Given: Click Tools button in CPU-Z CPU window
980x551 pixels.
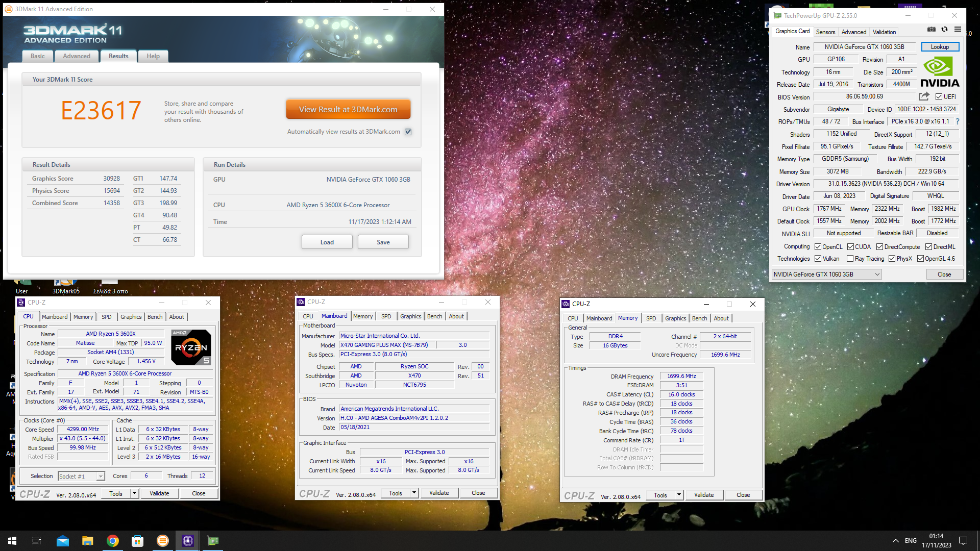Looking at the screenshot, I should (x=116, y=493).
